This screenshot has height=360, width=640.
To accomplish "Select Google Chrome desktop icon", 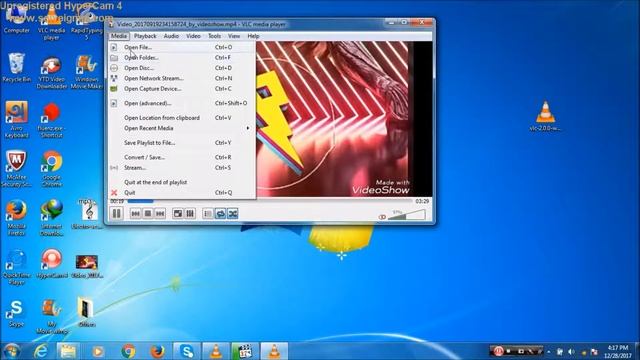I will coord(51,169).
